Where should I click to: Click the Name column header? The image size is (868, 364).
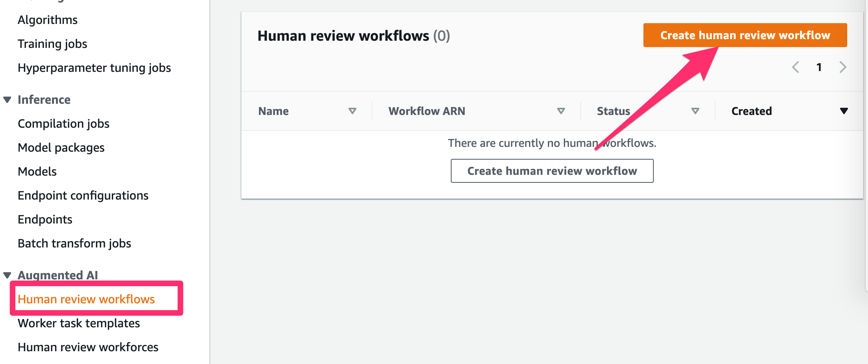[273, 111]
